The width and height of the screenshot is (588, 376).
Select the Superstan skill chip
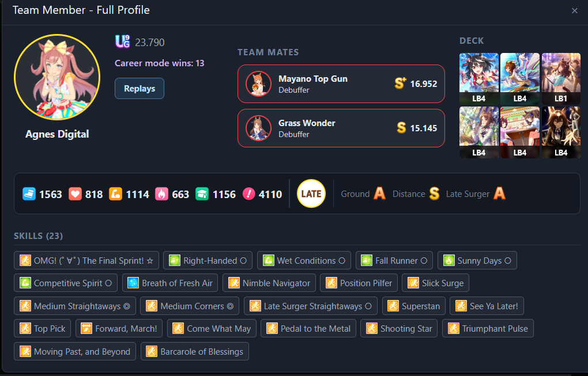tap(414, 306)
